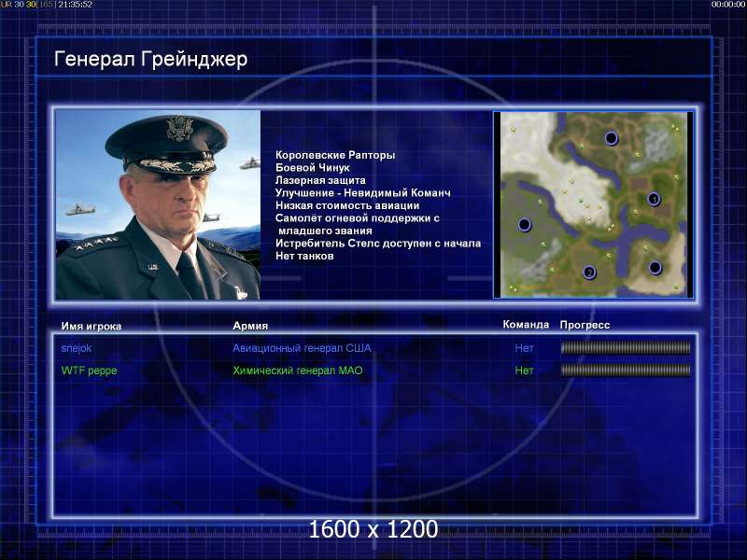Click 'Истребитель Стелс доступен с начала' line
This screenshot has height=560, width=747.
click(378, 244)
